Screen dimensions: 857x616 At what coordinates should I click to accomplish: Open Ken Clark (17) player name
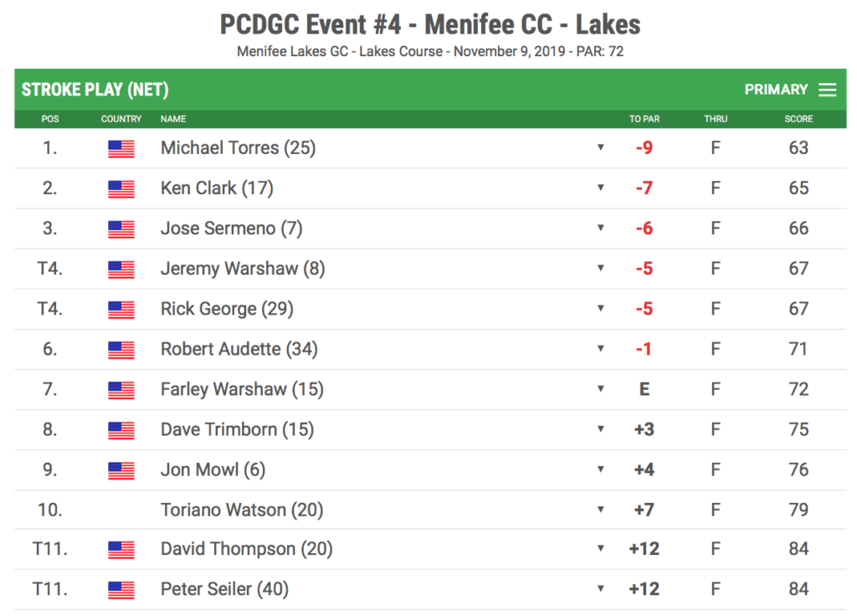pos(217,188)
